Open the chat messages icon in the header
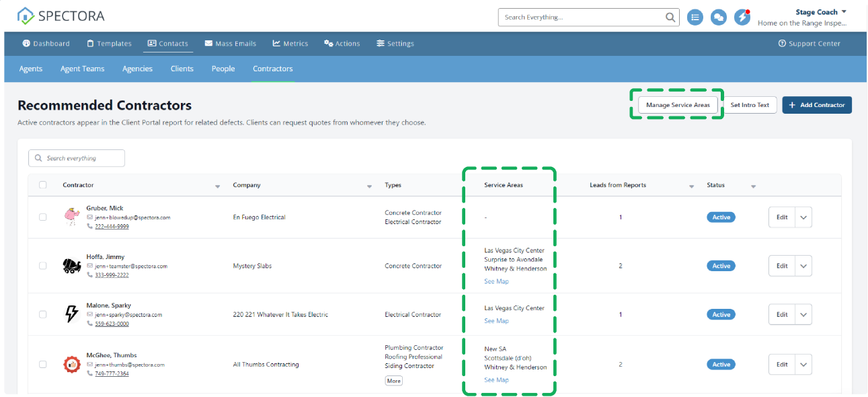The height and width of the screenshot is (397, 868). [719, 17]
